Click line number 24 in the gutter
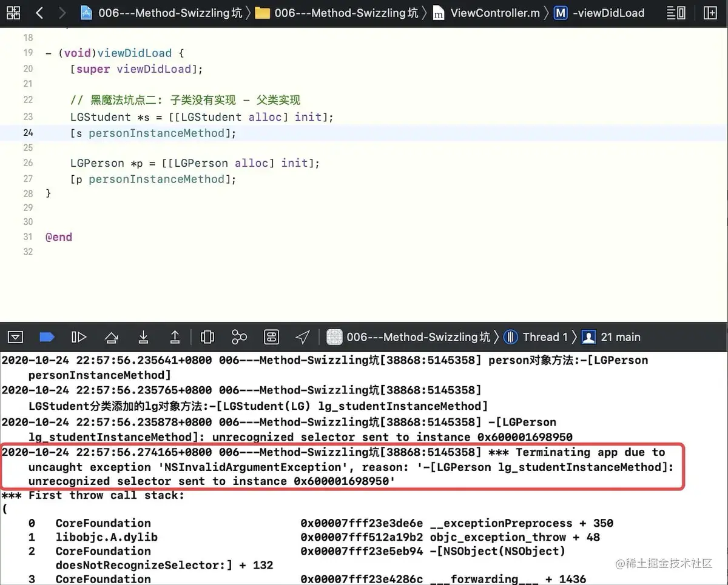This screenshot has height=585, width=728. [28, 132]
